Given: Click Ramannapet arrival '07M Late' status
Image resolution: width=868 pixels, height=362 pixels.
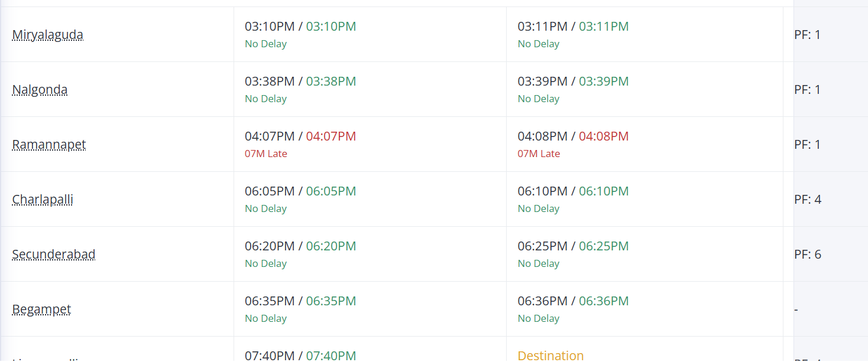Looking at the screenshot, I should click(x=265, y=154).
